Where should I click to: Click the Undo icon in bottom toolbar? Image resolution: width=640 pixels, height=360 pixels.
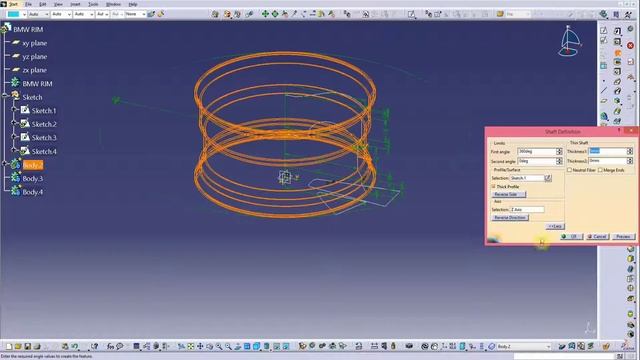click(75, 347)
